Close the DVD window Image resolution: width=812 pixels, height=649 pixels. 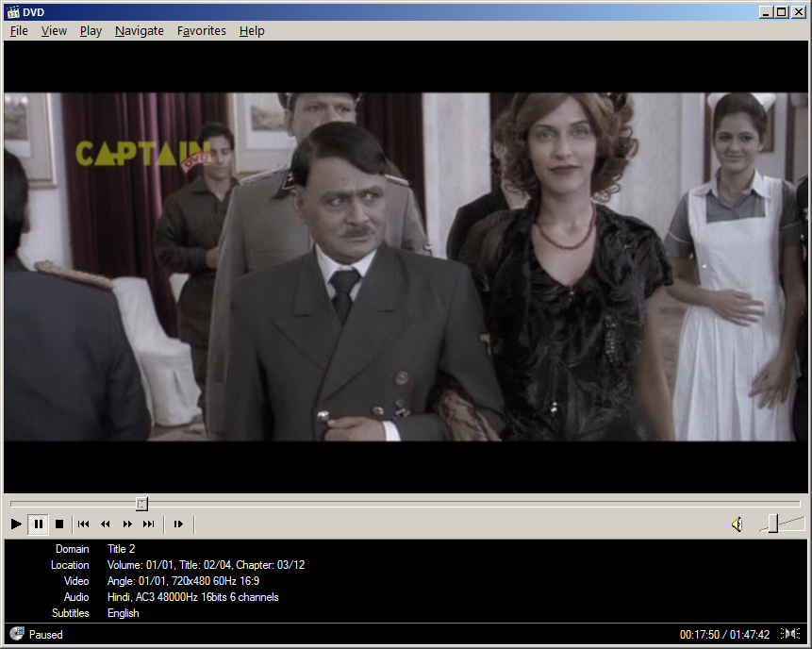[x=799, y=12]
